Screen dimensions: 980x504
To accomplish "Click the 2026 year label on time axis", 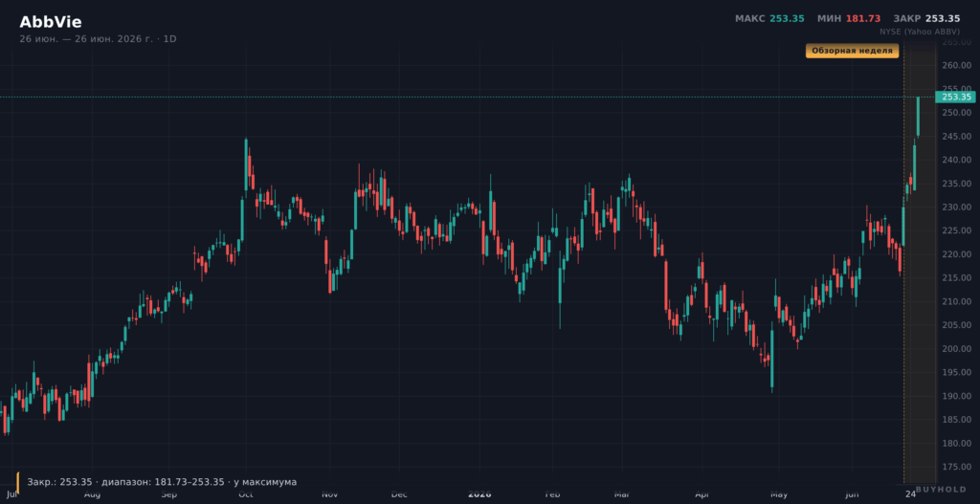I will coord(480,494).
